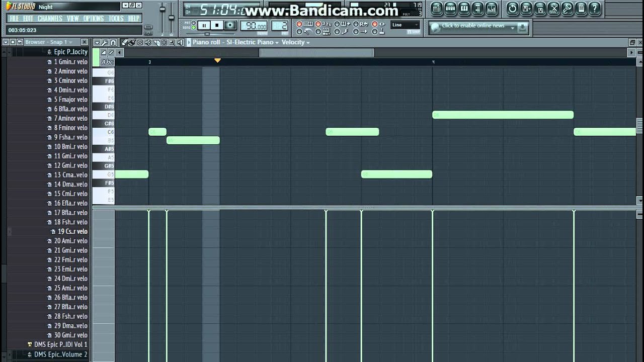Open the piano roll window icon
644x362 pixels.
464,9
